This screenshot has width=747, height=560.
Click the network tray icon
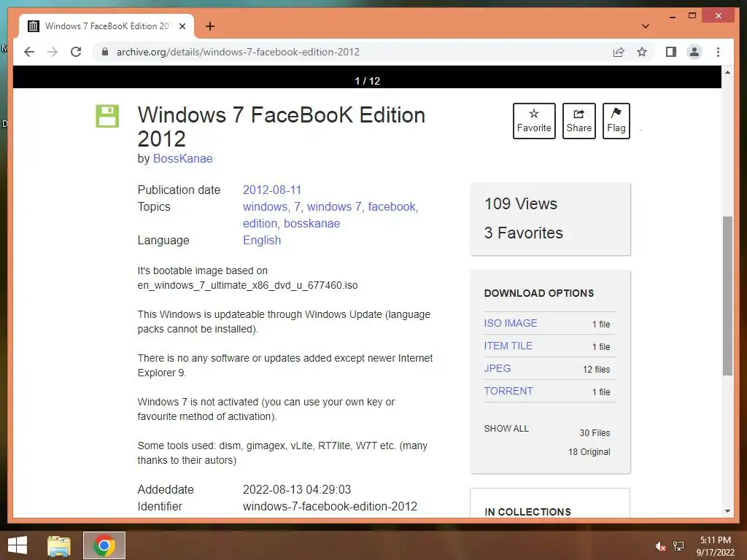click(x=678, y=546)
